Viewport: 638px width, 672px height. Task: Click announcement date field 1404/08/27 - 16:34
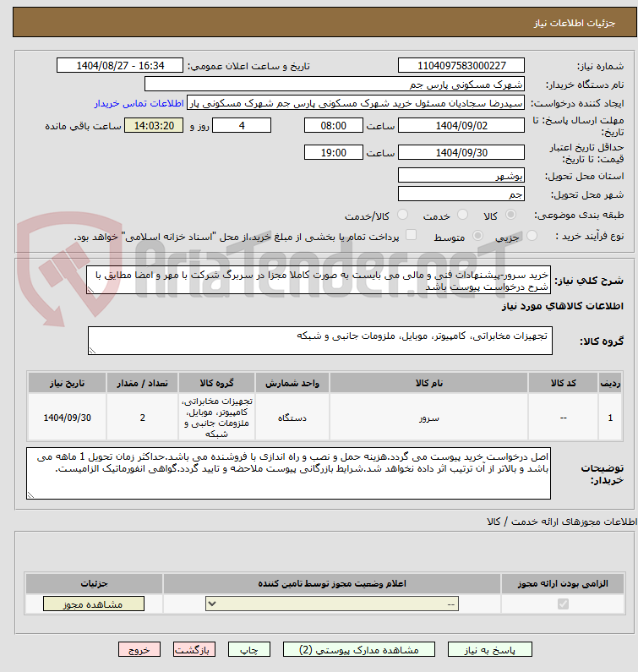[120, 66]
